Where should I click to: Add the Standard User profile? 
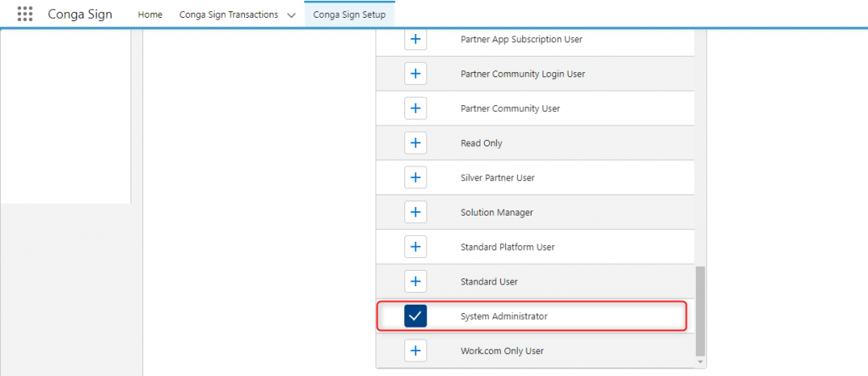click(x=415, y=282)
